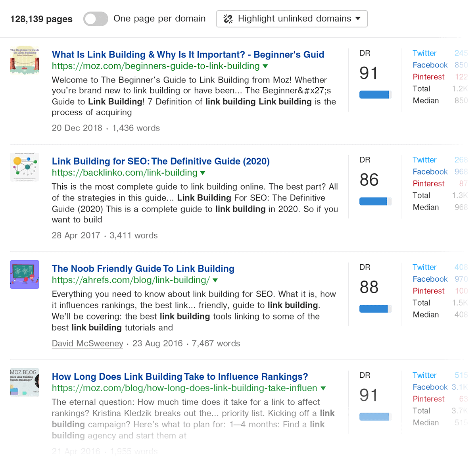476x467 pixels.
Task: Click '28 Apr 2017 · 3,411 words' text
Action: click(105, 236)
